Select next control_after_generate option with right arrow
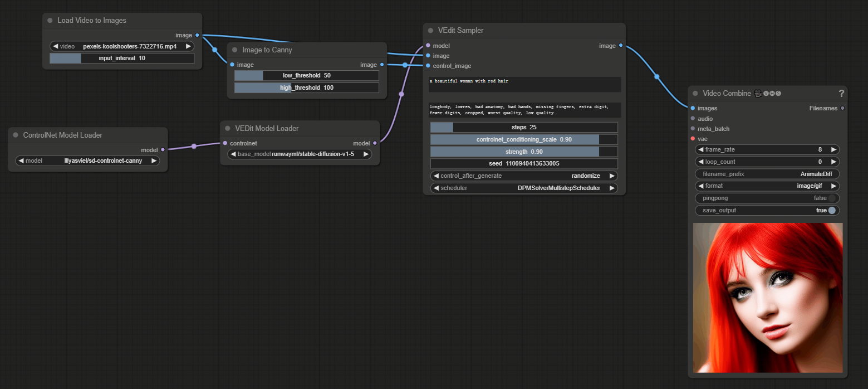Viewport: 868px width, 389px height. click(x=612, y=176)
